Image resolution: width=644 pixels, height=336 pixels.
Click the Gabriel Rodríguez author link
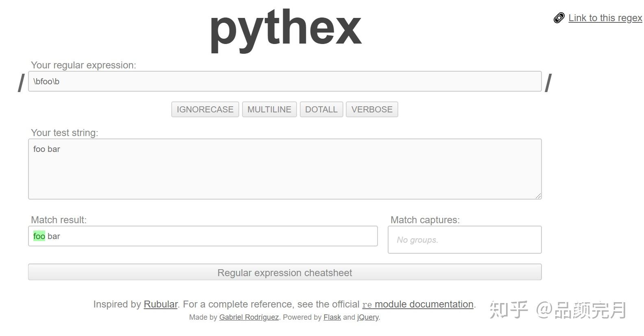[249, 317]
